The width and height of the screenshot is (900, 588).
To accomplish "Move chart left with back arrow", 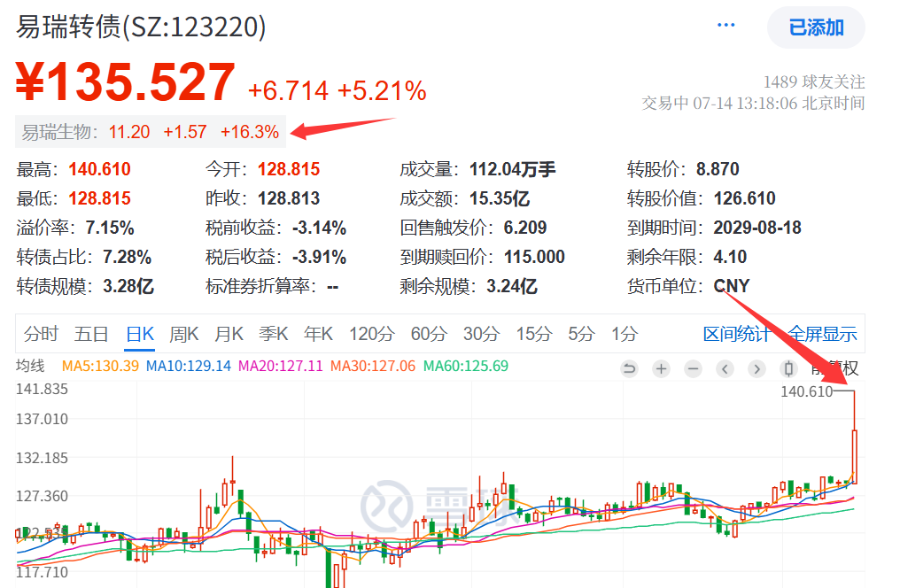I will tap(725, 369).
